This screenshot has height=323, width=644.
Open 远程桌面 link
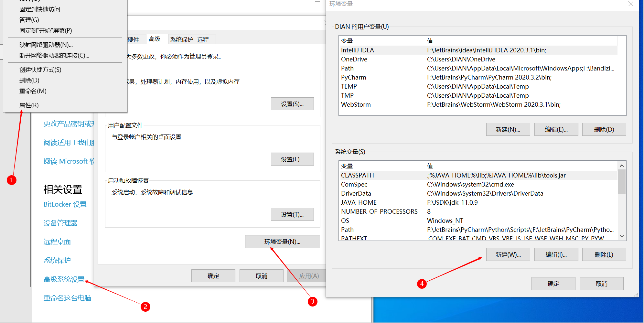click(57, 242)
